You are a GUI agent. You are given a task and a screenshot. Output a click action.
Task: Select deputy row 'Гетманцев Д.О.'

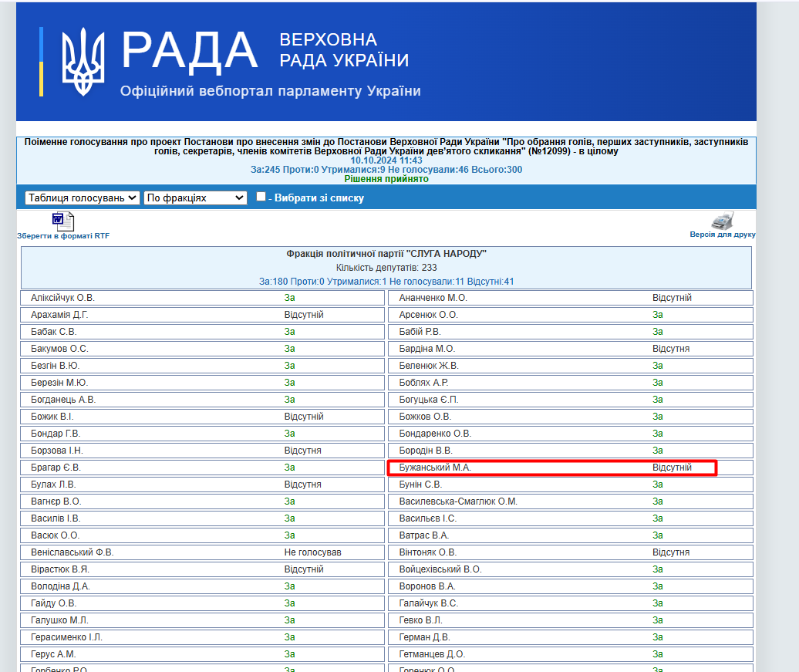coord(571,654)
